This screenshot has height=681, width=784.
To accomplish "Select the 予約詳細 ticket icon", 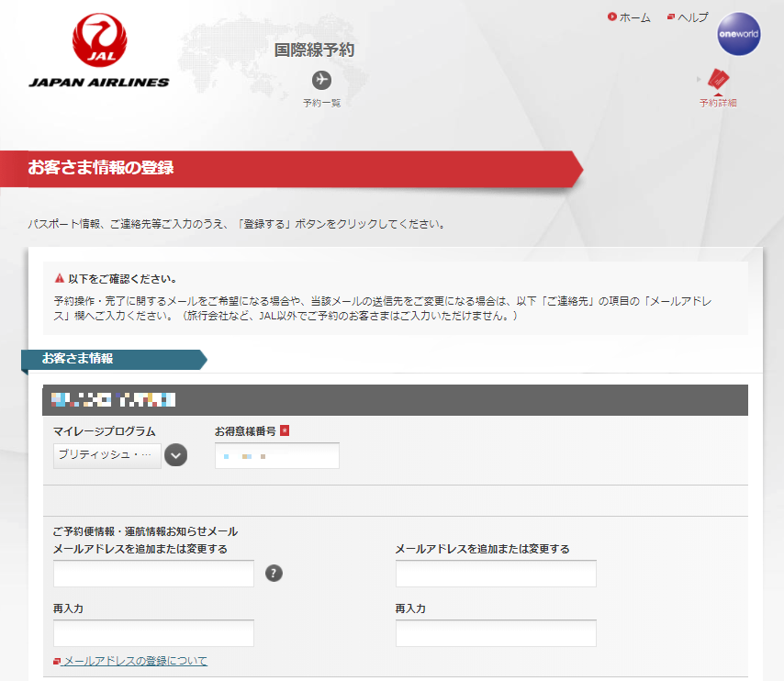I will tap(718, 82).
